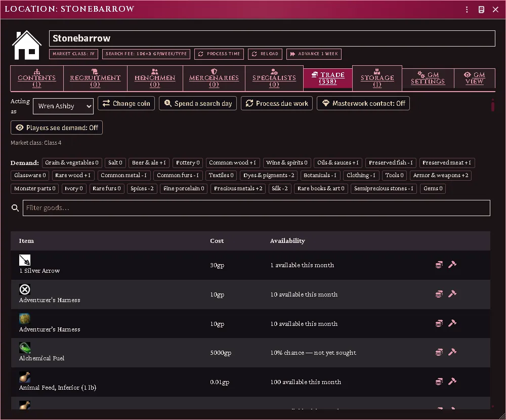Click the coins icon in the Silver Arrow row
Viewport: 506px width, 420px height.
tap(439, 265)
